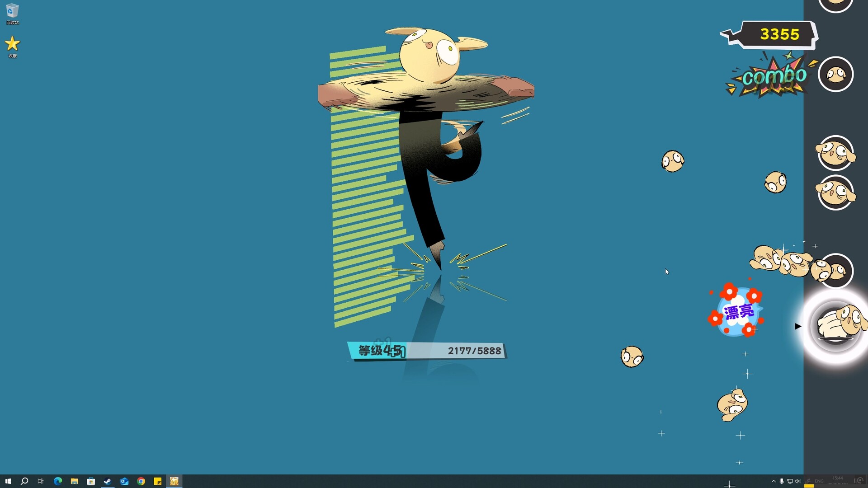The height and width of the screenshot is (488, 868).
Task: Open the Windows Start menu
Action: click(x=9, y=481)
